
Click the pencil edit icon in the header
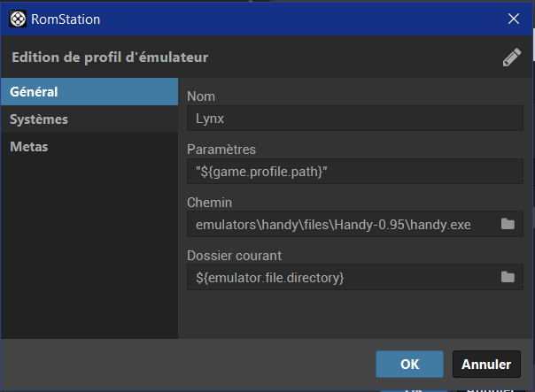point(512,58)
